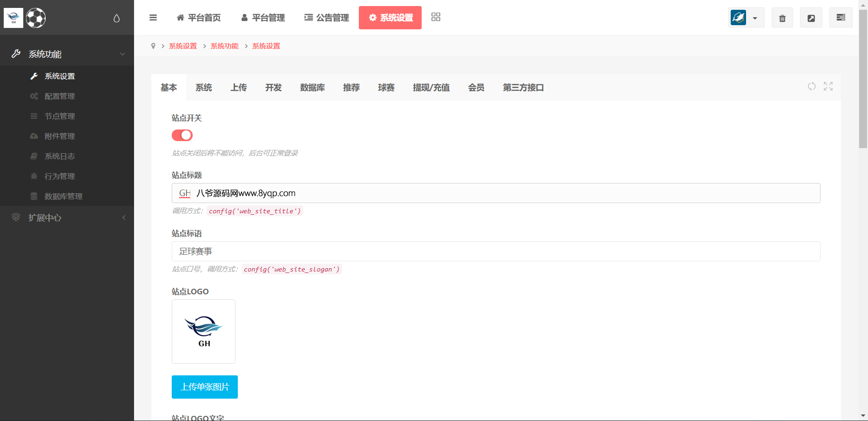The height and width of the screenshot is (421, 868).
Task: Open the panel list icon at far right of top bar
Action: click(841, 18)
